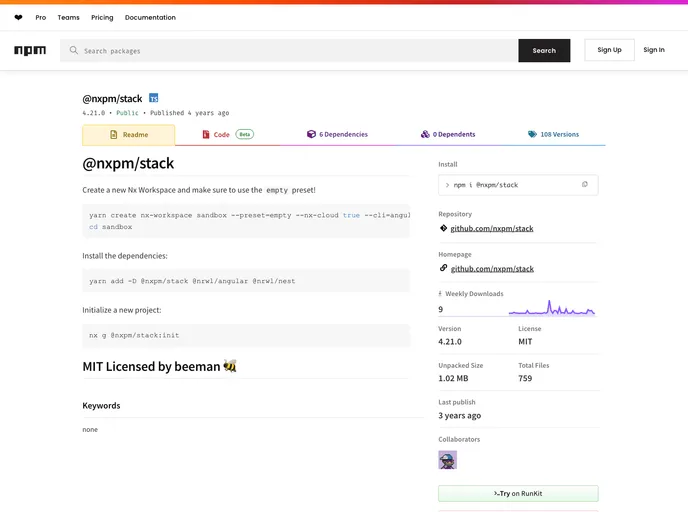
Task: Click the MIT license value
Action: pyautogui.click(x=525, y=342)
